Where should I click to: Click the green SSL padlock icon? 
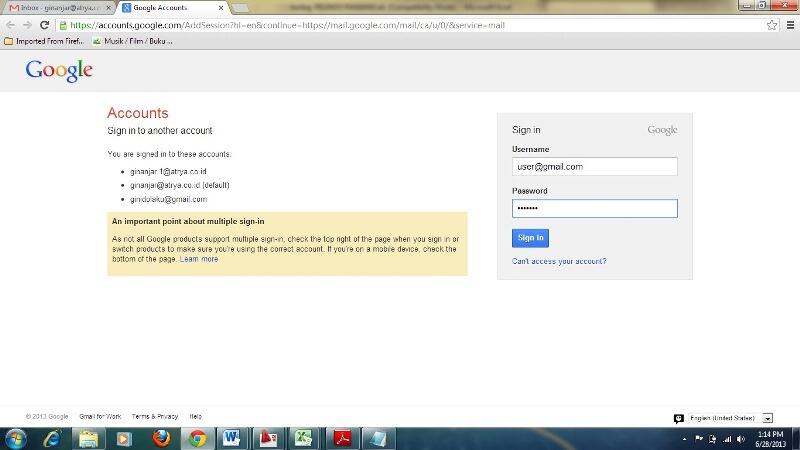[x=63, y=25]
